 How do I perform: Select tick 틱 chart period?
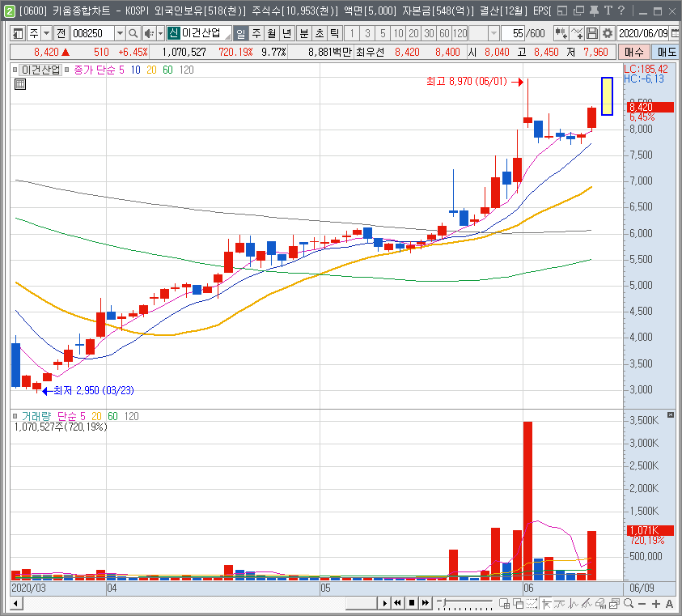334,33
